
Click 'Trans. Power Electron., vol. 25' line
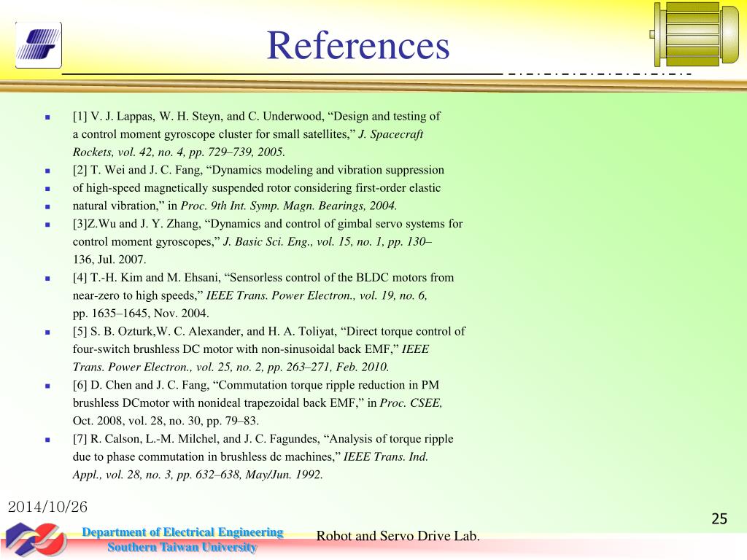point(231,367)
